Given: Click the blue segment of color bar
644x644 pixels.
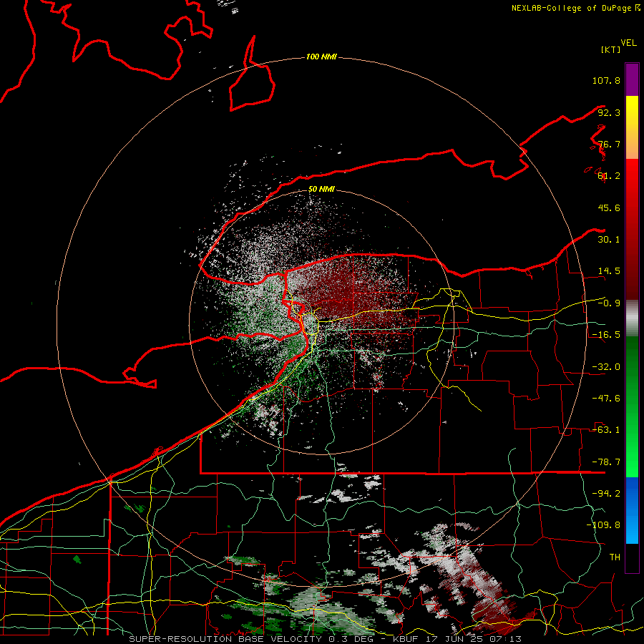Looking at the screenshot, I should click(632, 510).
